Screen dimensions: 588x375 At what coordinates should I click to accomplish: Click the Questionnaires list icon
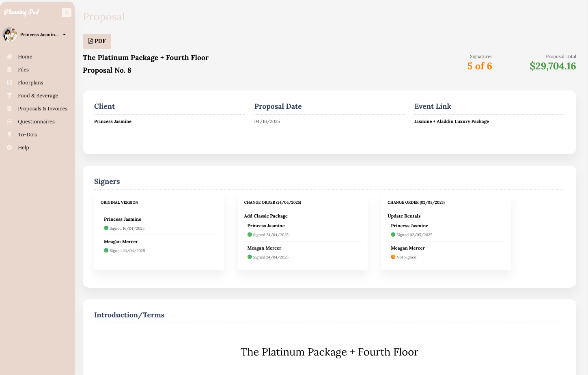(9, 122)
